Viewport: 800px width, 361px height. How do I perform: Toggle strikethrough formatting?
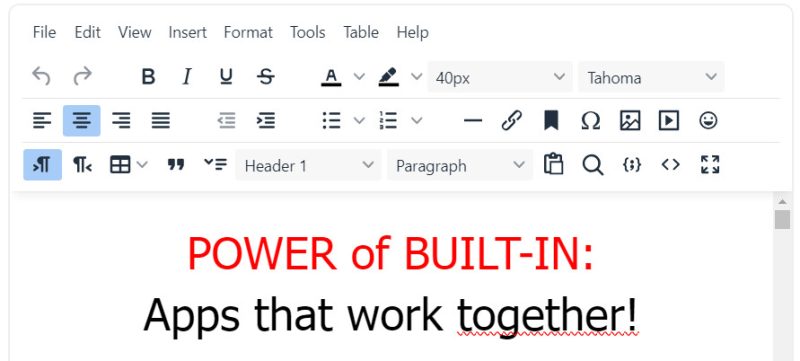pyautogui.click(x=265, y=76)
